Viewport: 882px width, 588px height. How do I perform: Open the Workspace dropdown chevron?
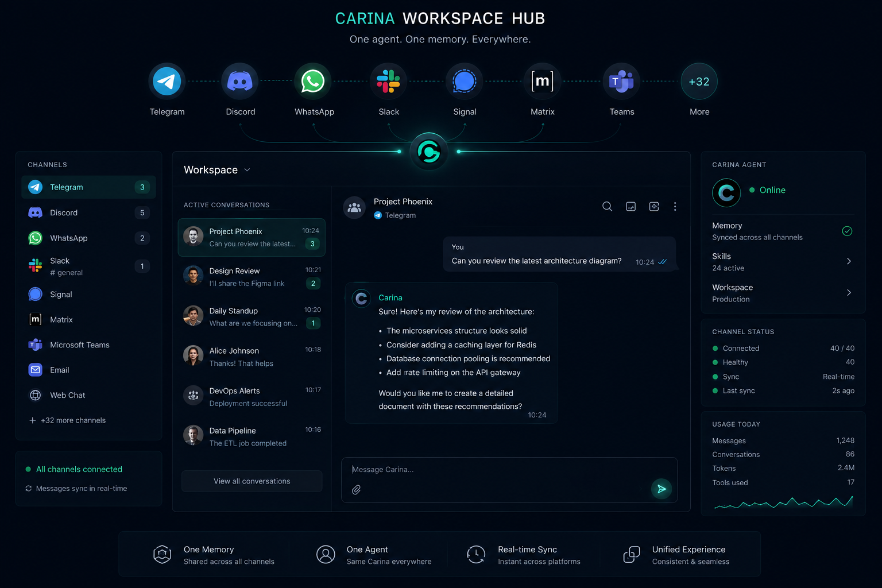coord(247,170)
